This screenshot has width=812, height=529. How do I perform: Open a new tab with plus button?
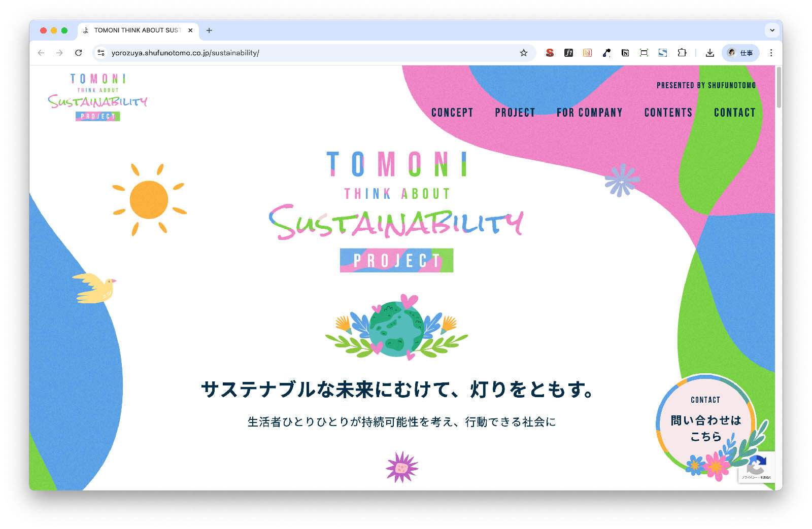209,30
